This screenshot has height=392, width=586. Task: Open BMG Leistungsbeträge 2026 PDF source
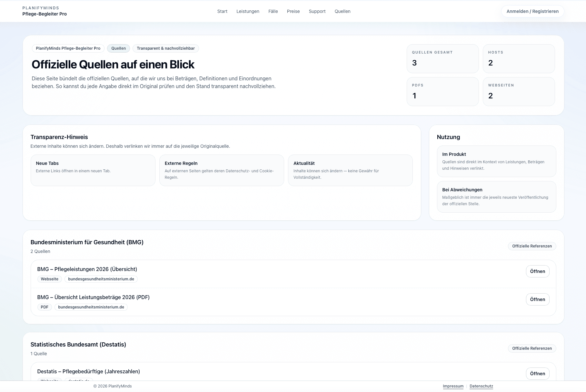click(537, 299)
